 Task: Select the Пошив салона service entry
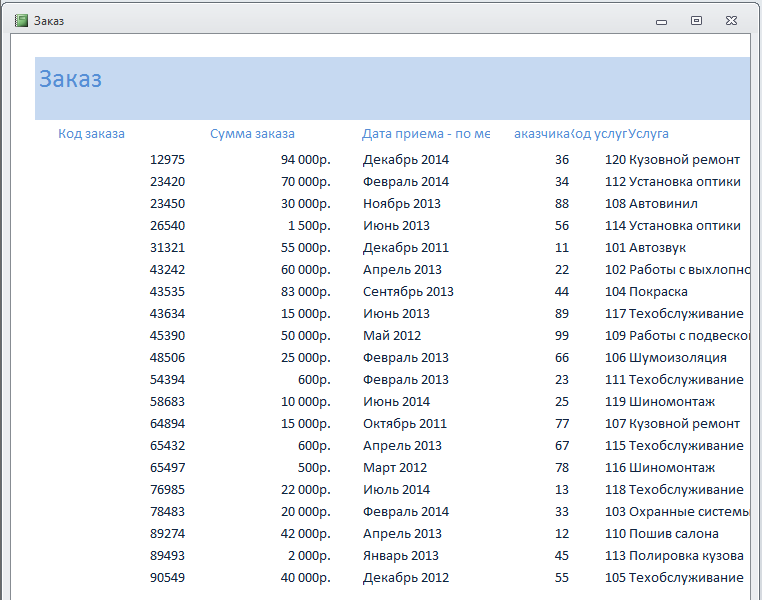point(674,534)
